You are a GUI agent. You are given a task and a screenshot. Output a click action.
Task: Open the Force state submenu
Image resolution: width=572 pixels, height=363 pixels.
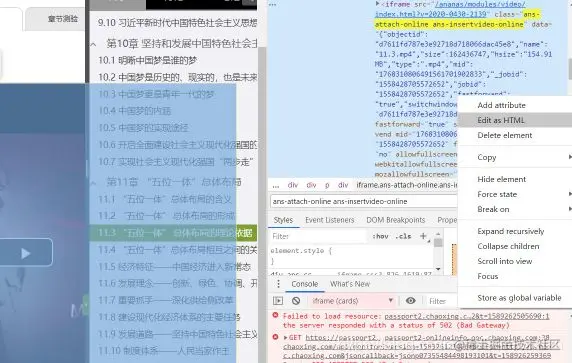tap(515, 194)
